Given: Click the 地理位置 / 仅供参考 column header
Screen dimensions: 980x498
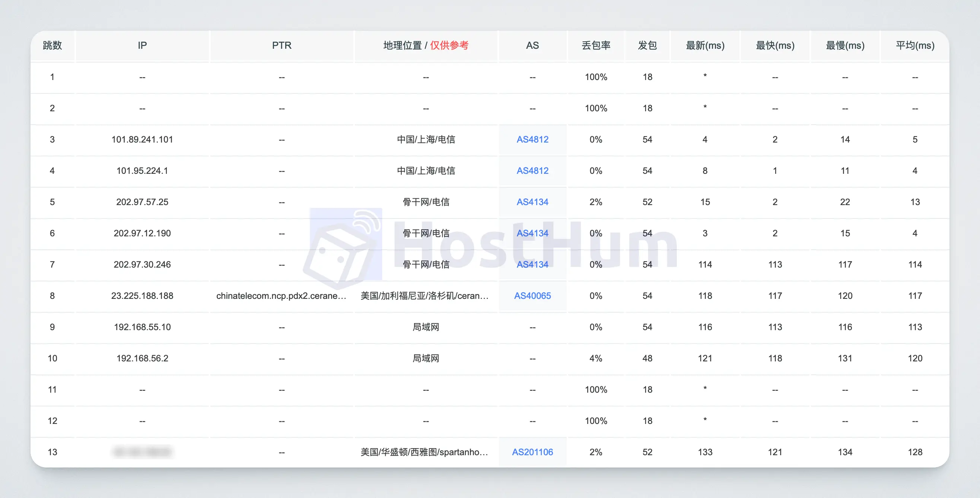Looking at the screenshot, I should [x=426, y=46].
